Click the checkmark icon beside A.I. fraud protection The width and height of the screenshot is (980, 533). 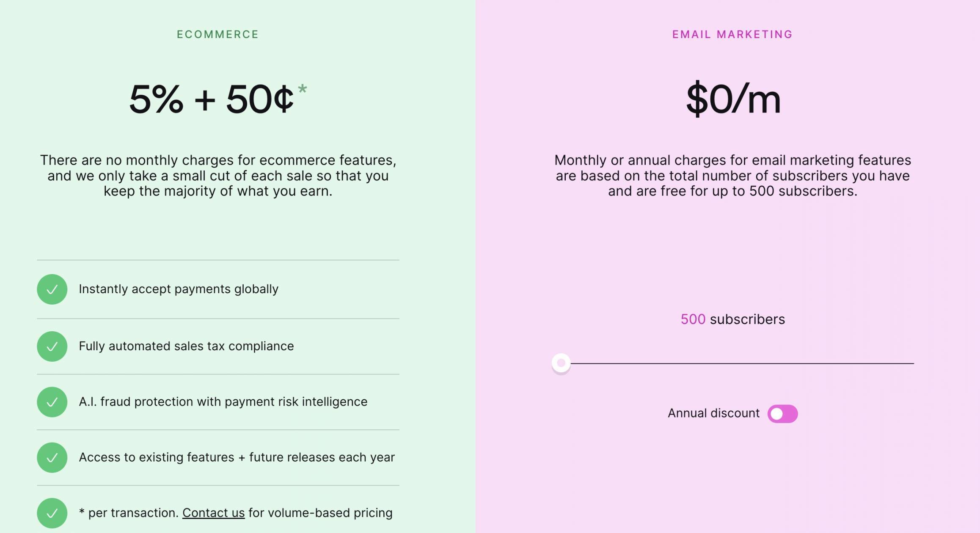pyautogui.click(x=52, y=402)
